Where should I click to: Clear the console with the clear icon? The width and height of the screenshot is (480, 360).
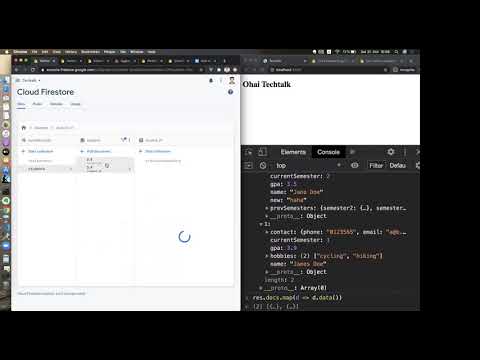pos(263,165)
